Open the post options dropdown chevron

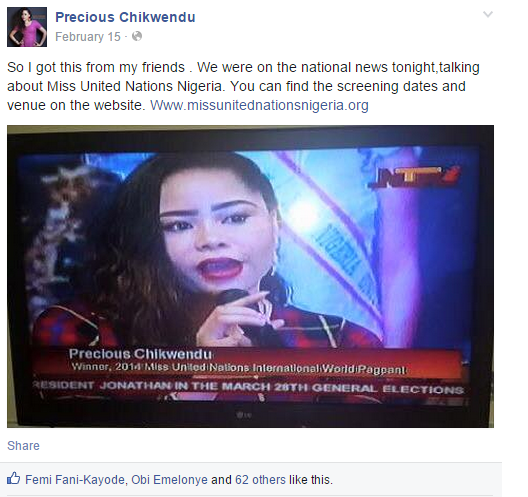tap(488, 14)
